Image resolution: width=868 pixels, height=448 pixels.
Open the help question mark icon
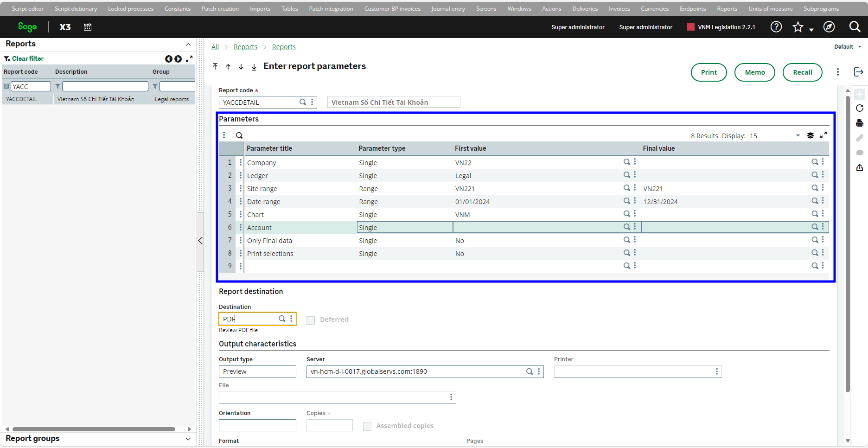click(776, 27)
